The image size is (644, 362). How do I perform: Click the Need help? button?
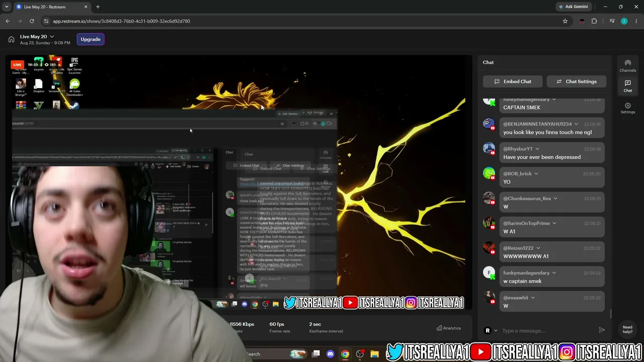click(x=627, y=329)
